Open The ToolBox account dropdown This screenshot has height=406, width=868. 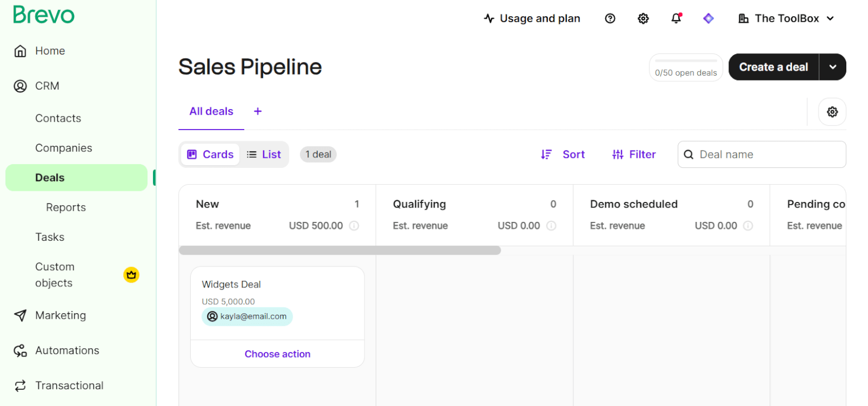(x=786, y=18)
